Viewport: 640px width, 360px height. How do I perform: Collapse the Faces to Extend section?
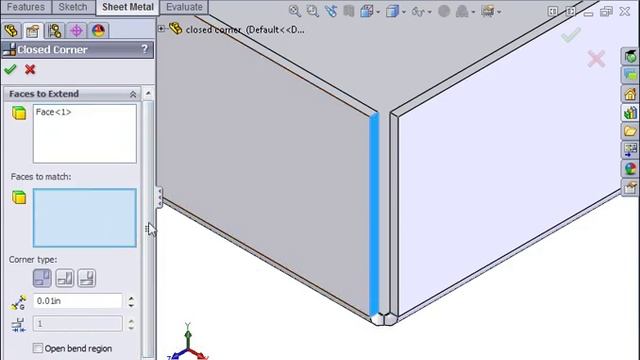(x=133, y=94)
